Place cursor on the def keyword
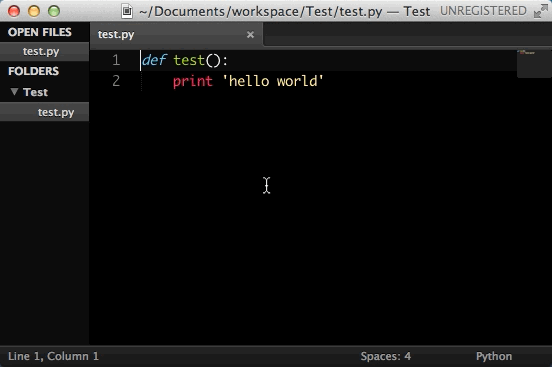The image size is (552, 367). coord(154,60)
